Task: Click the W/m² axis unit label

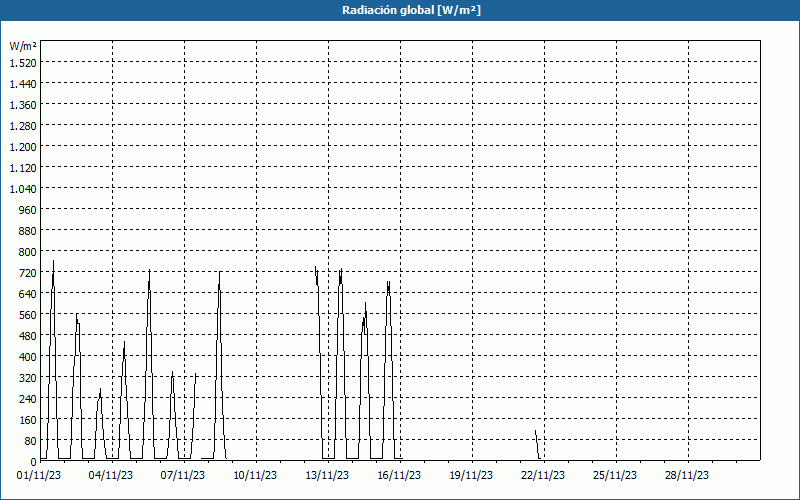Action: click(x=23, y=46)
